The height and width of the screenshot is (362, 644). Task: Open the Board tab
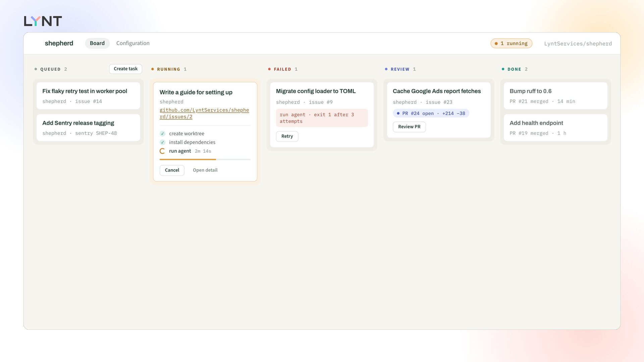click(97, 43)
